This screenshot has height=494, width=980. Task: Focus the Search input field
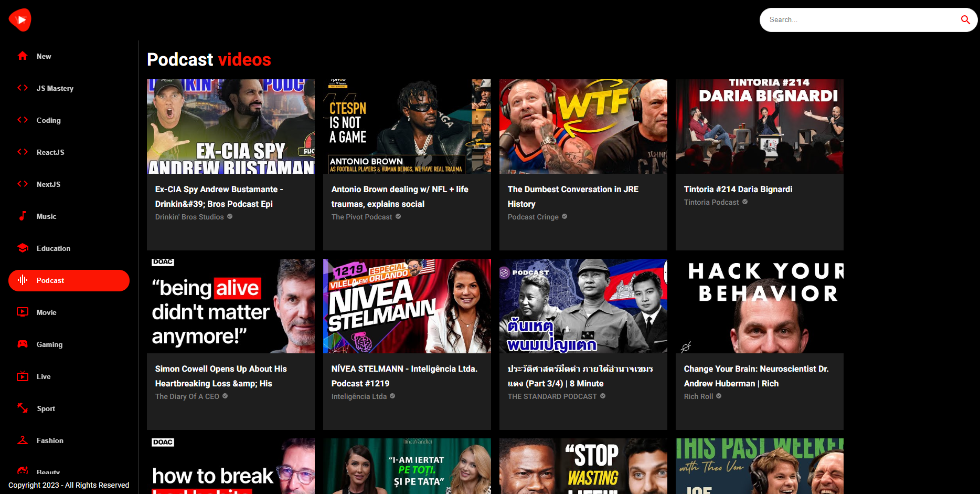(860, 20)
